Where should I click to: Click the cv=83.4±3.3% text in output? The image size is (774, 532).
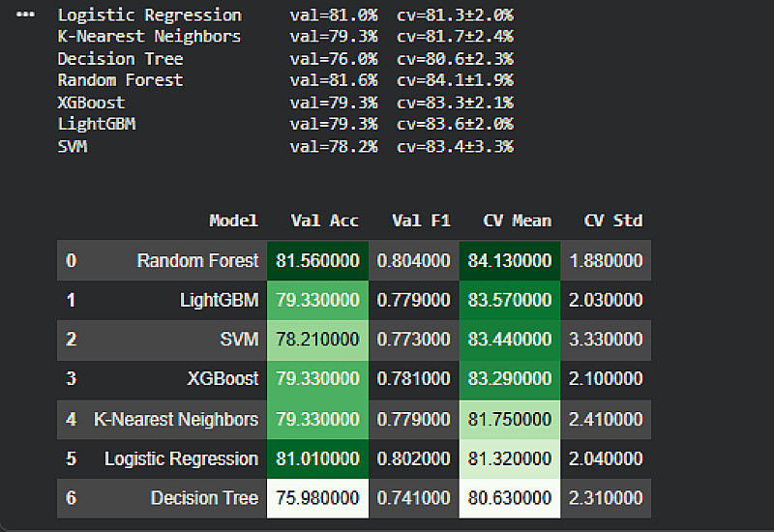point(455,147)
